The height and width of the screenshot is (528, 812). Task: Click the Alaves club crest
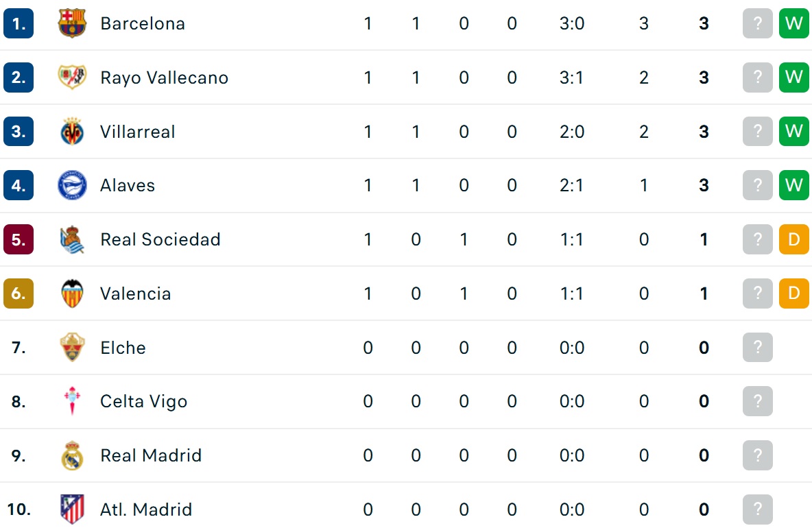point(72,185)
